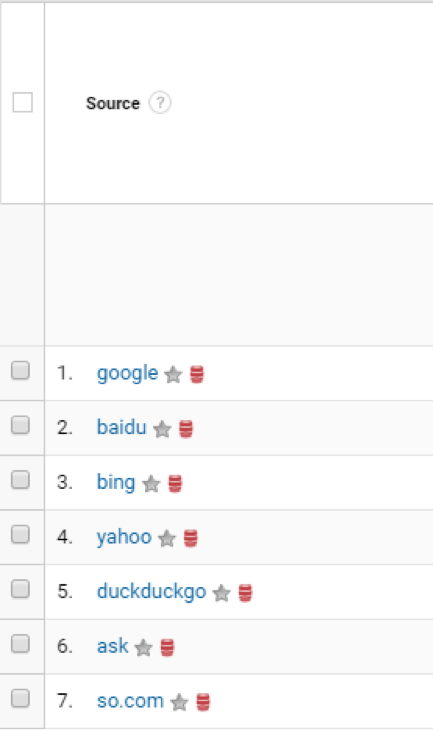Click the red database icon beside so.com
This screenshot has width=433, height=733.
coord(203,702)
